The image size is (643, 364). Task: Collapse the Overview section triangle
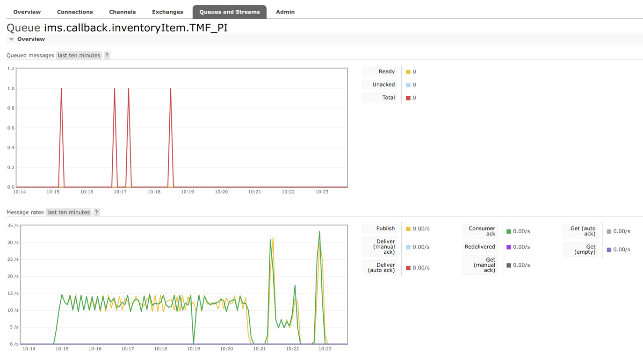[x=12, y=39]
